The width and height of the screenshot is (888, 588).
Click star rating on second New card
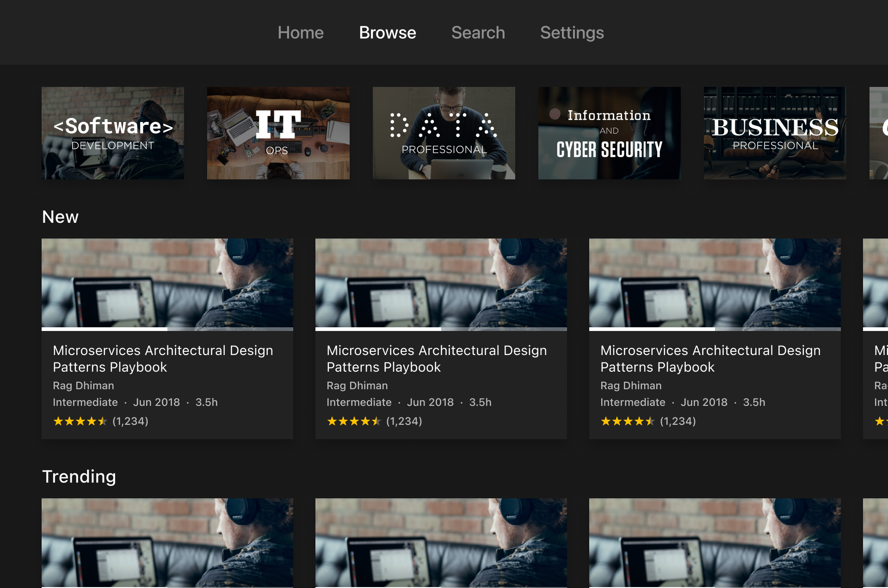354,421
